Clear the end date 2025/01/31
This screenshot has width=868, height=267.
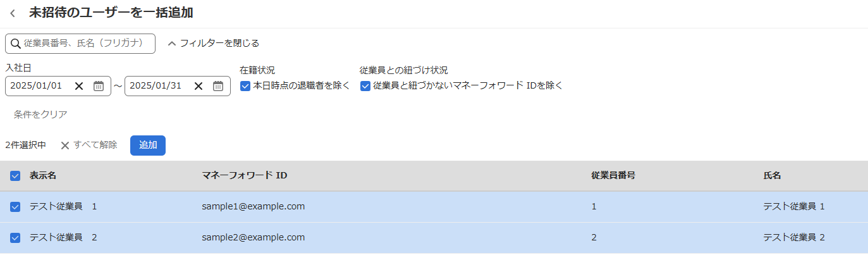(x=199, y=86)
